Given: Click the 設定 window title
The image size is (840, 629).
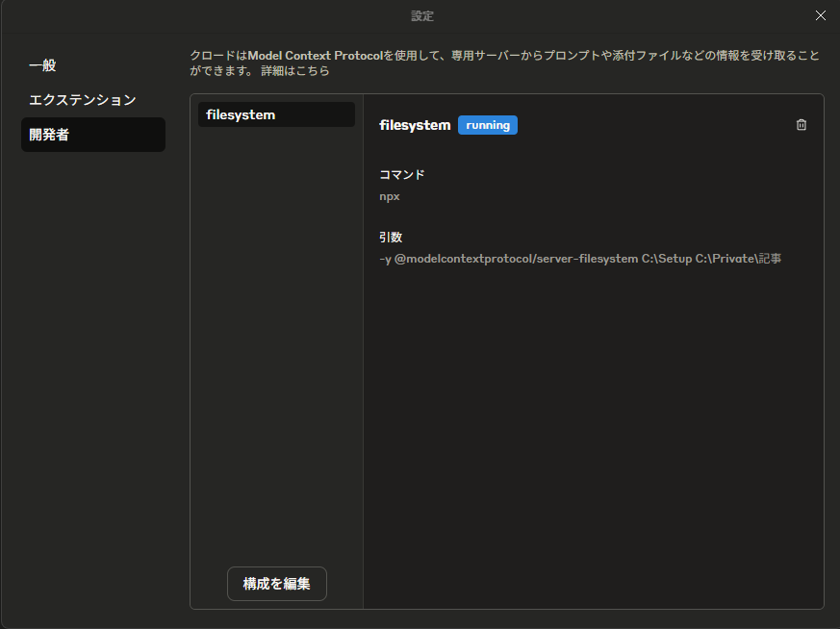Looking at the screenshot, I should tap(421, 15).
